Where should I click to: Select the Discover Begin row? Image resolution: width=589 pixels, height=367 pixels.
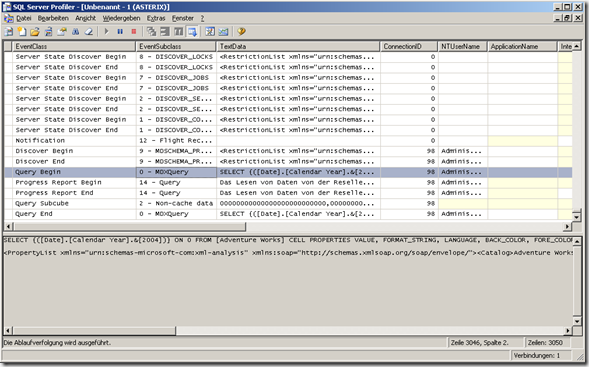pos(288,151)
